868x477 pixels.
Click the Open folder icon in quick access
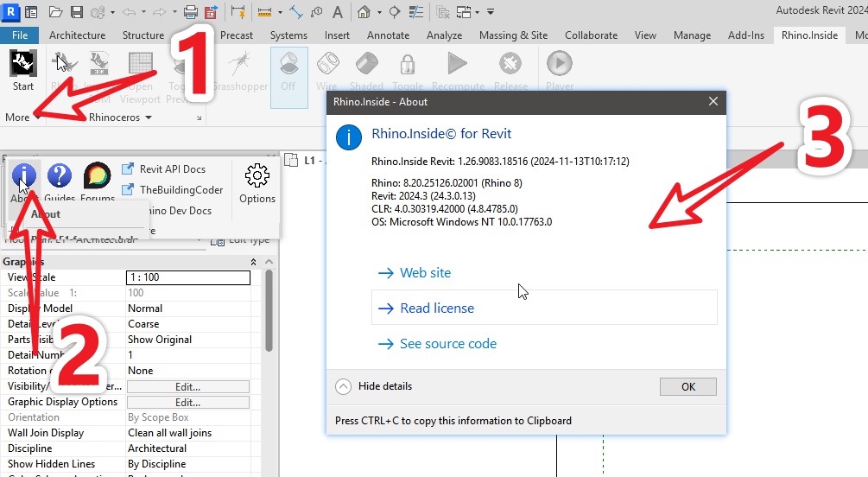(55, 11)
